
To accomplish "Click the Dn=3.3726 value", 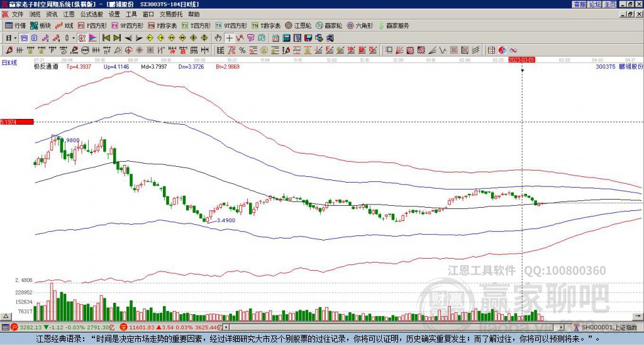I will 191,66.
